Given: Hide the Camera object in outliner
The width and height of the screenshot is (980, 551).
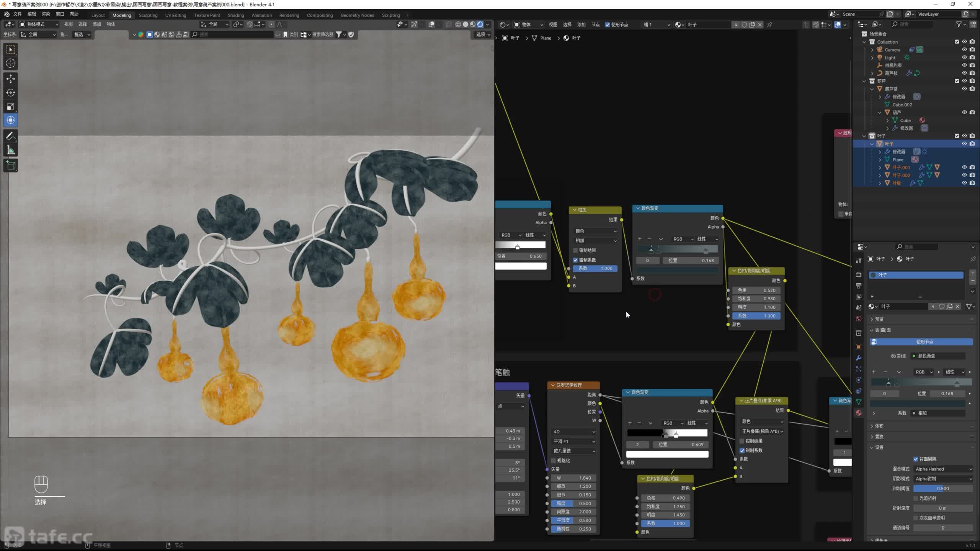Looking at the screenshot, I should 964,50.
